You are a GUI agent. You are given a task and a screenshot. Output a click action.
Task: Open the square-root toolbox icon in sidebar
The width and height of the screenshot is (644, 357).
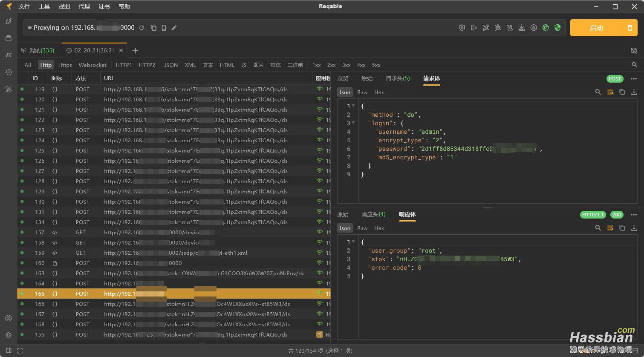pyautogui.click(x=9, y=55)
